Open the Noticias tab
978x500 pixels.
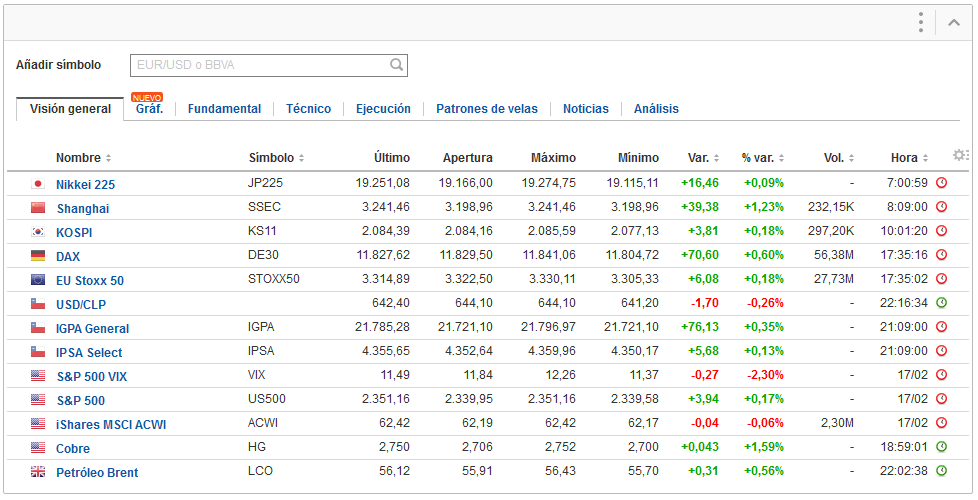586,108
